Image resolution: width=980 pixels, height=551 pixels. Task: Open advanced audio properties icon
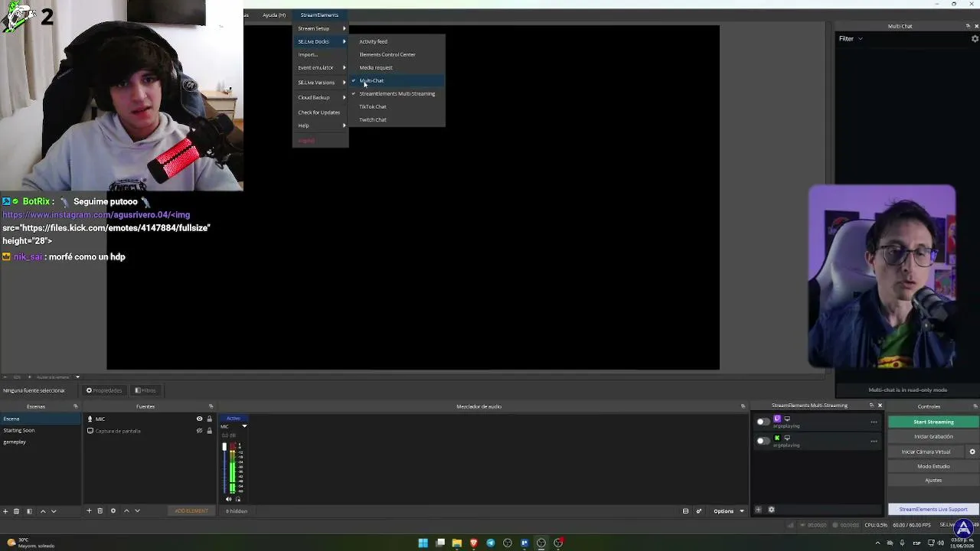pyautogui.click(x=698, y=511)
